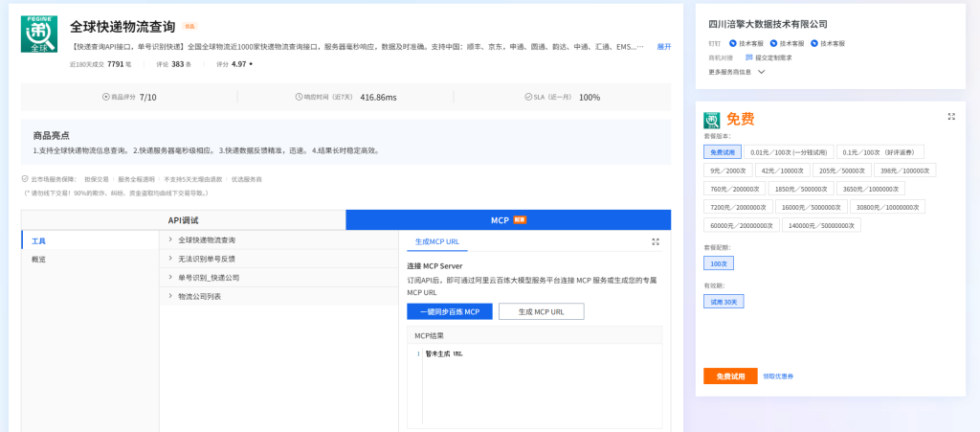
Task: Click the 商品评分 rating icon
Action: pos(105,97)
